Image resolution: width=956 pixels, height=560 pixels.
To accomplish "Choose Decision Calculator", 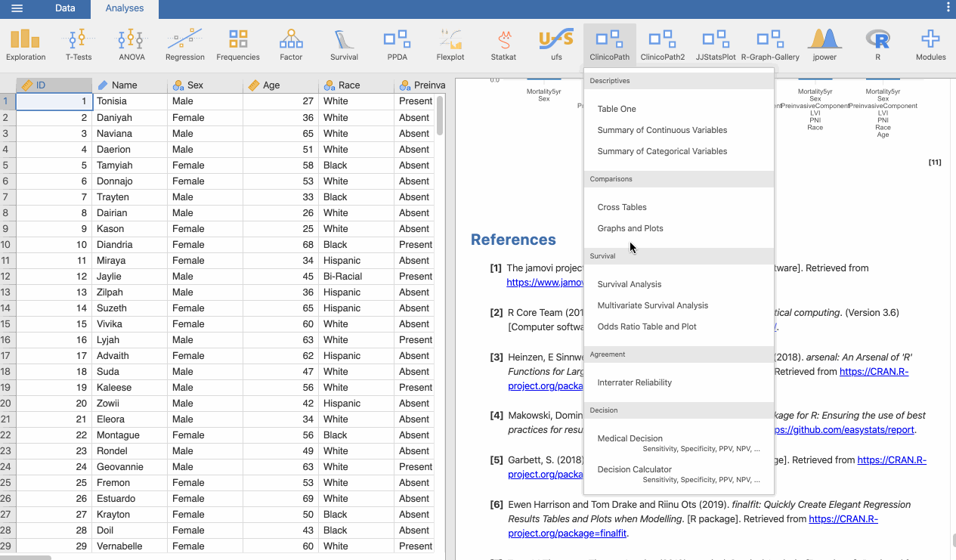I will coord(679,474).
